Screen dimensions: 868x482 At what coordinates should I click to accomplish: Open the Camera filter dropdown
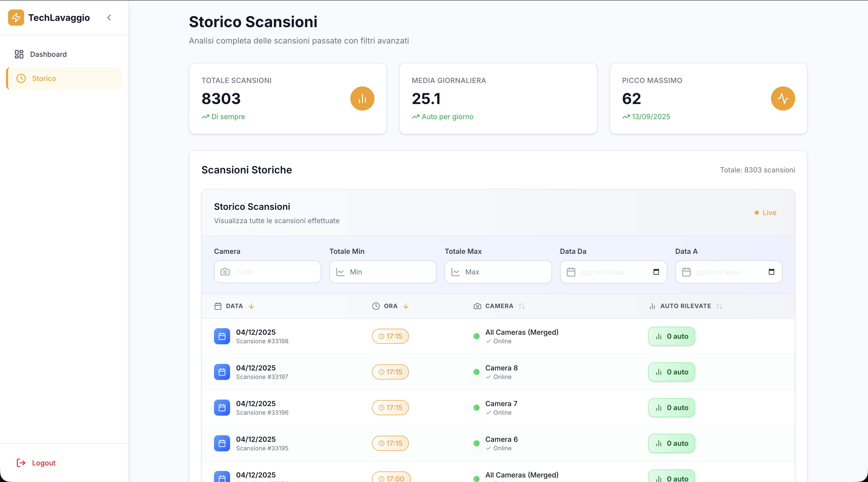(267, 272)
